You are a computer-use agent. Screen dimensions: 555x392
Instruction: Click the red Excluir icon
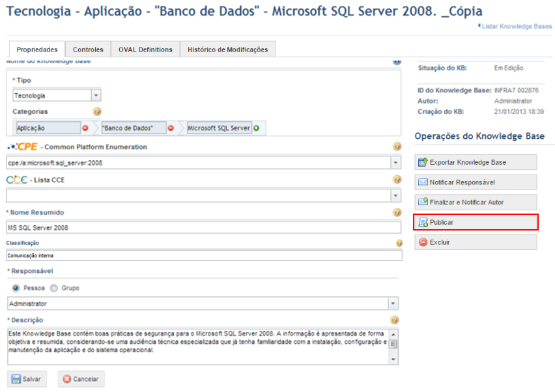point(423,242)
